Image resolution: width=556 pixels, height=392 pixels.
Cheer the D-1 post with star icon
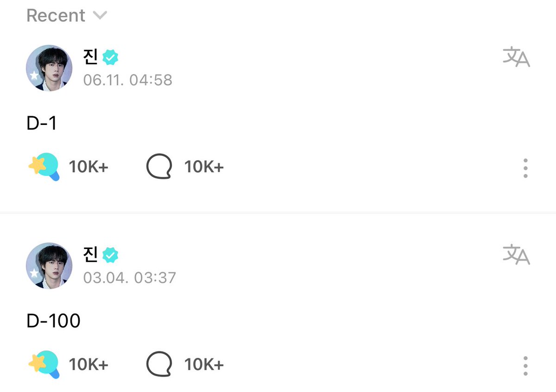(x=44, y=167)
